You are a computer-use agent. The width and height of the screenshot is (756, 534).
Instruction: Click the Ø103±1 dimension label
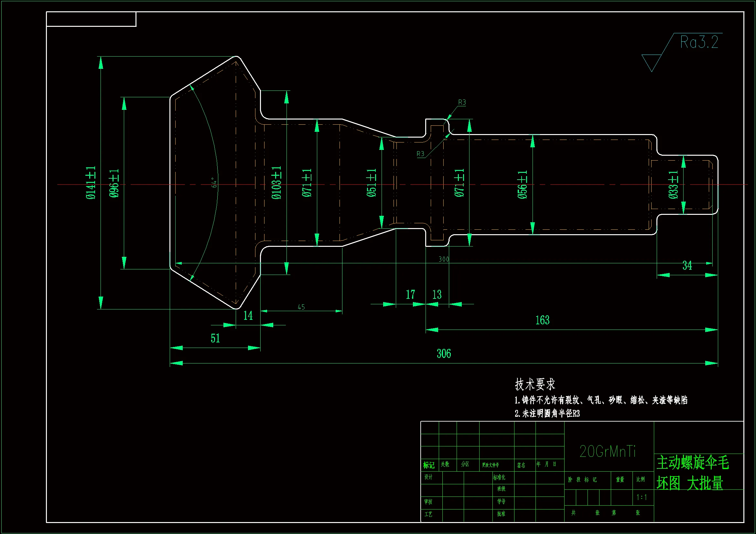point(276,183)
